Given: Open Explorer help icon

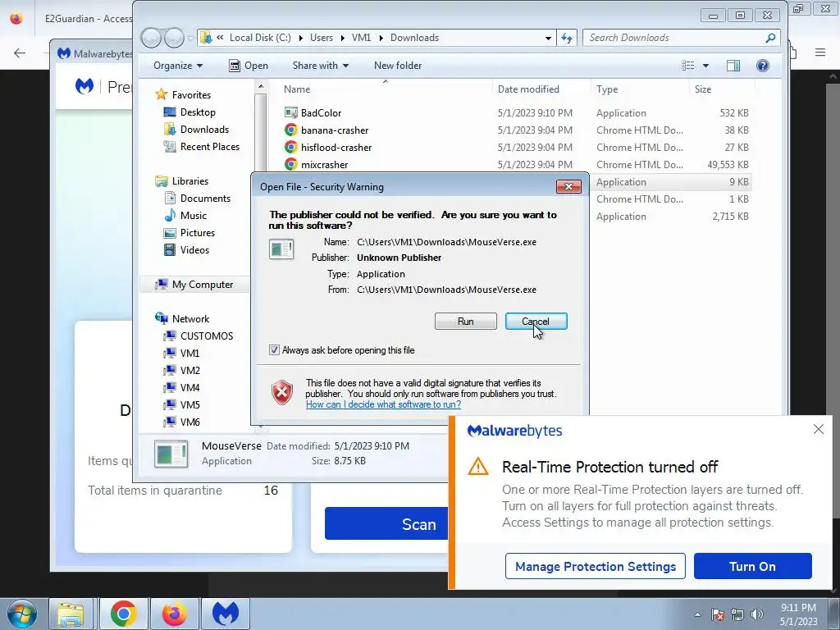Looking at the screenshot, I should pos(762,66).
